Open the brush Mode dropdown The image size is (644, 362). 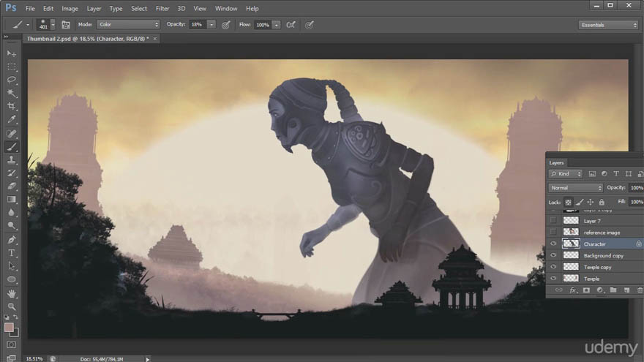[x=128, y=25]
